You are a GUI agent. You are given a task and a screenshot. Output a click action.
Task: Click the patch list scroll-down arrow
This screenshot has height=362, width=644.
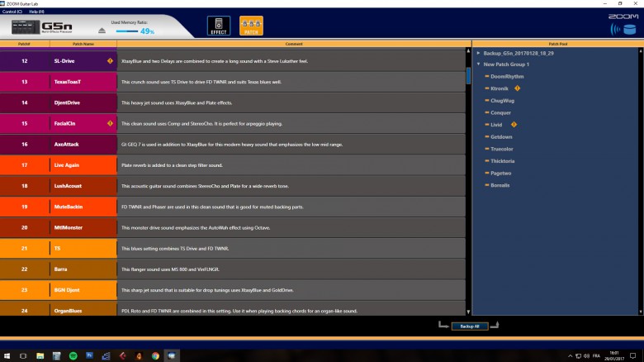pyautogui.click(x=468, y=312)
